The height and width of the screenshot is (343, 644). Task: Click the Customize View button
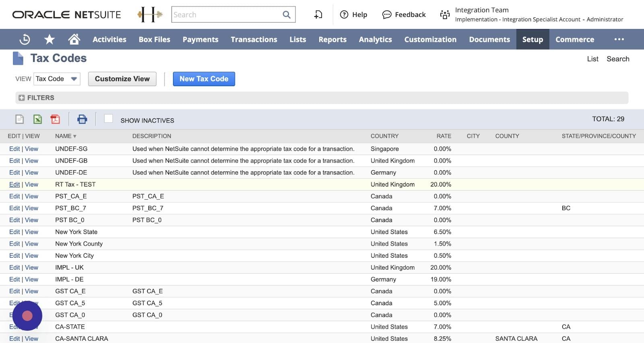(x=122, y=79)
